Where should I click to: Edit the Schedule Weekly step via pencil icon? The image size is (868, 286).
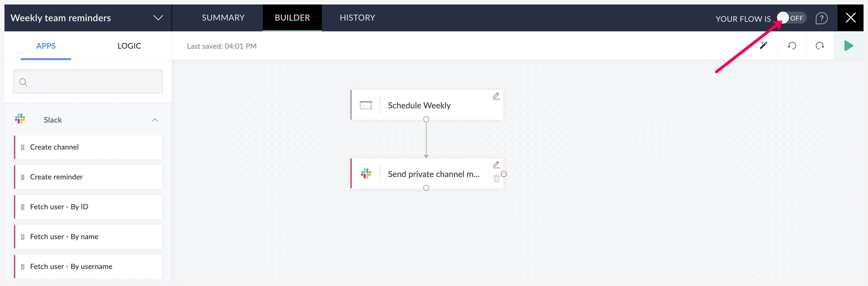point(496,96)
